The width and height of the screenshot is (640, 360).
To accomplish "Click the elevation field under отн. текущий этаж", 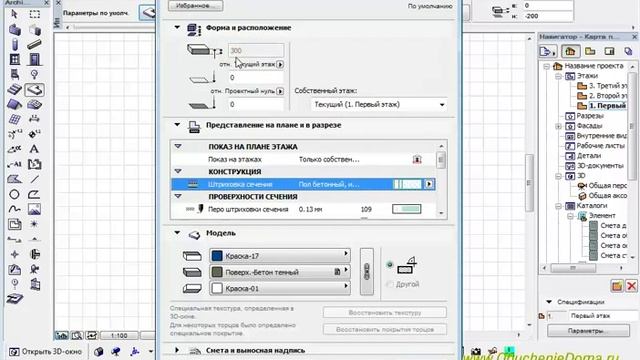I will pyautogui.click(x=256, y=78).
